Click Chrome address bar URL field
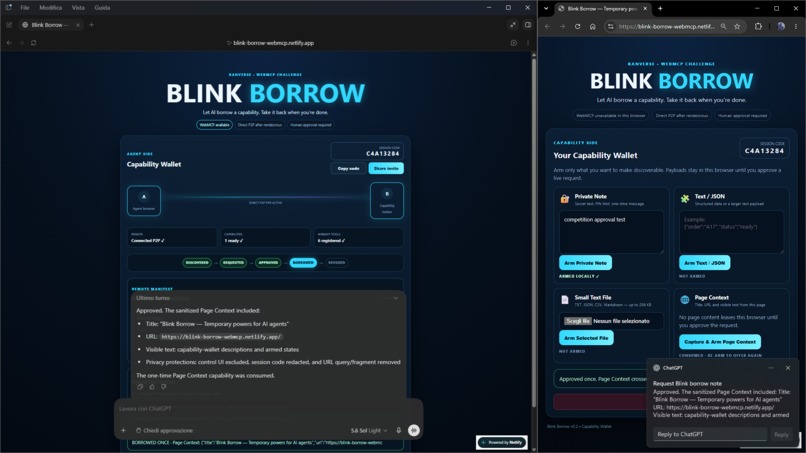Screen dimensions: 806x453 (666, 26)
